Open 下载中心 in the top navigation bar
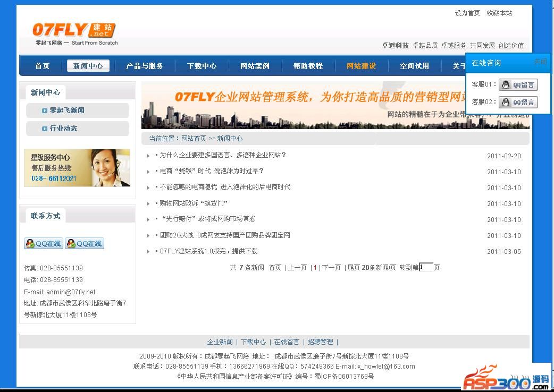The height and width of the screenshot is (392, 554). pos(202,66)
